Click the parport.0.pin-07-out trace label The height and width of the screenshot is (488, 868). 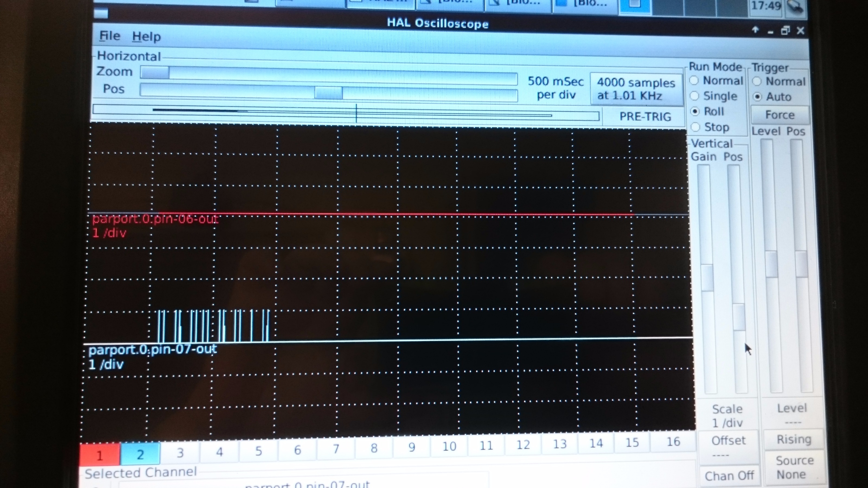pyautogui.click(x=152, y=349)
